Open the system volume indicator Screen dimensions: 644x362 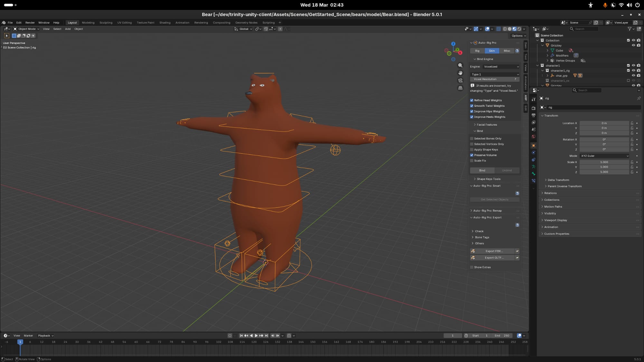pos(629,5)
